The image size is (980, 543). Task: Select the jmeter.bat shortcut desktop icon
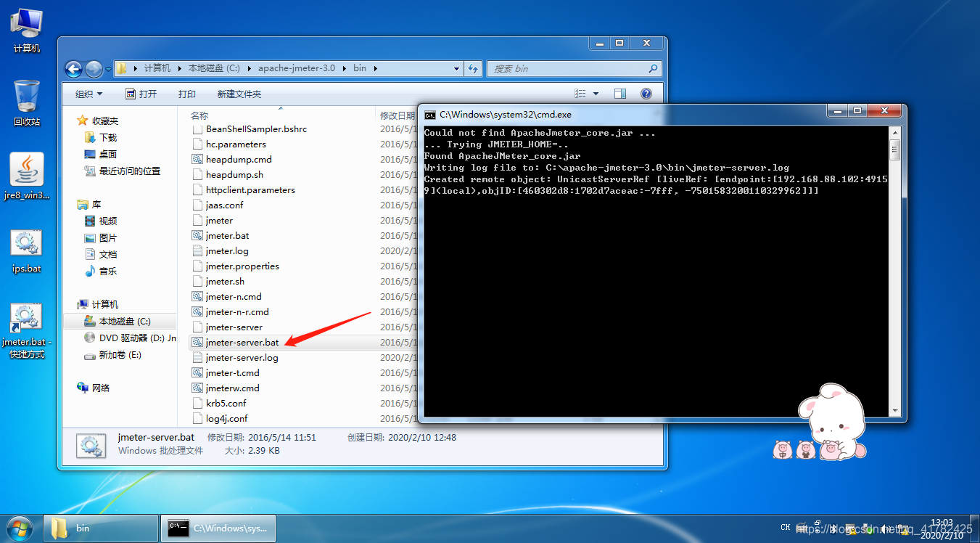click(27, 330)
